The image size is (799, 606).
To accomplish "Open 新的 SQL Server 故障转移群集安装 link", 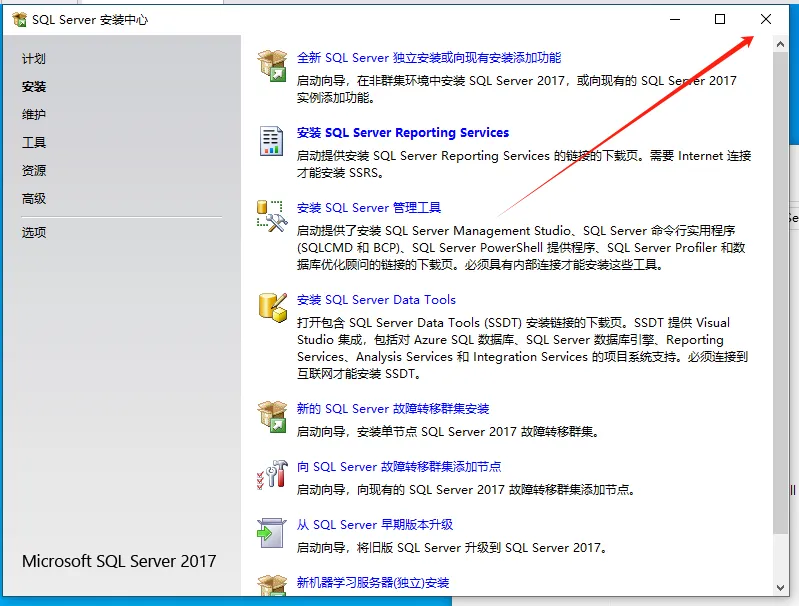I will pyautogui.click(x=393, y=409).
